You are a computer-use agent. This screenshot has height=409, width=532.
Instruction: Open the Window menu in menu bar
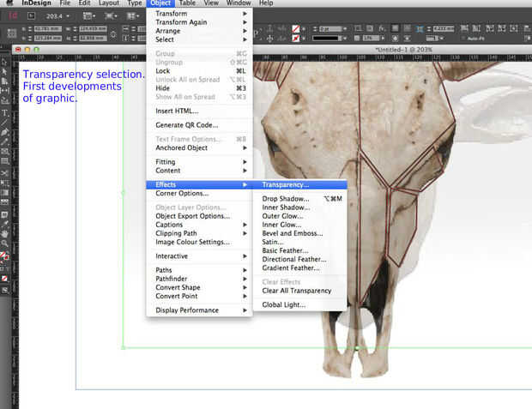pos(239,3)
